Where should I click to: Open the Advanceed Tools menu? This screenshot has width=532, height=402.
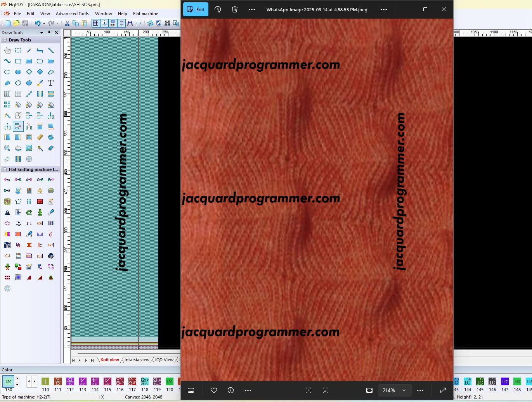(72, 14)
